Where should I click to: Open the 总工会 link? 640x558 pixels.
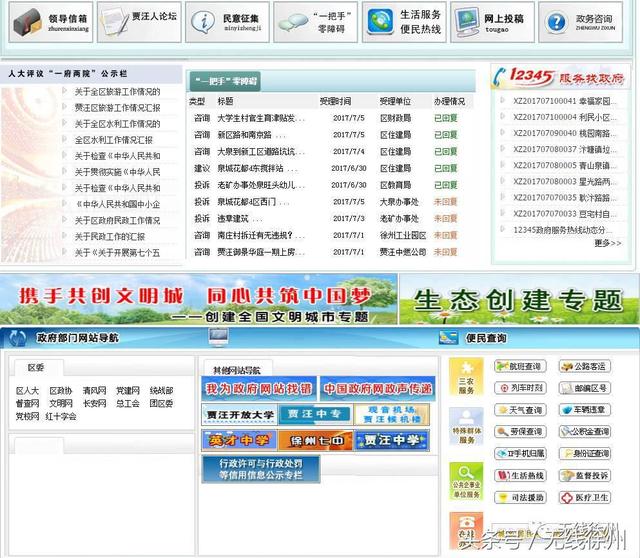click(128, 403)
